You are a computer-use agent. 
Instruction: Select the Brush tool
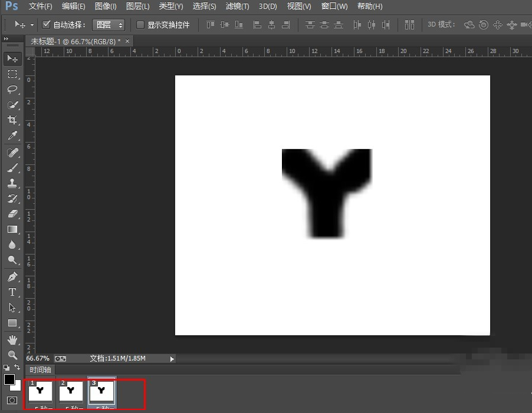coord(12,167)
